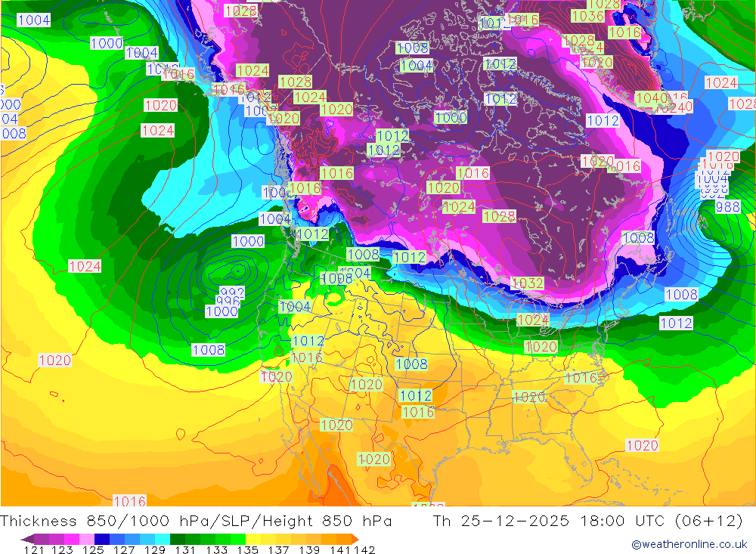Click the legend value 129
This screenshot has height=554, width=756.
tap(155, 549)
